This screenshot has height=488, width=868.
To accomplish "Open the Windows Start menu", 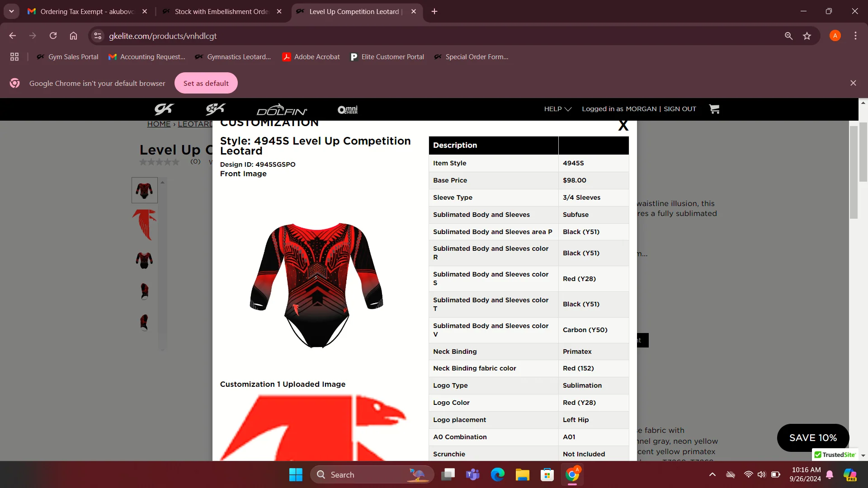I will pos(296,474).
